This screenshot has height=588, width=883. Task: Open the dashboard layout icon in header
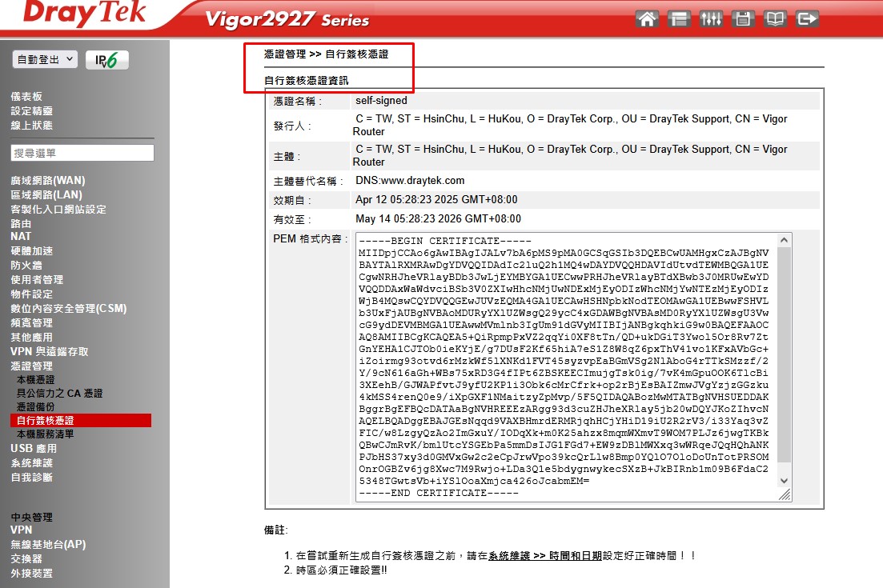[680, 19]
